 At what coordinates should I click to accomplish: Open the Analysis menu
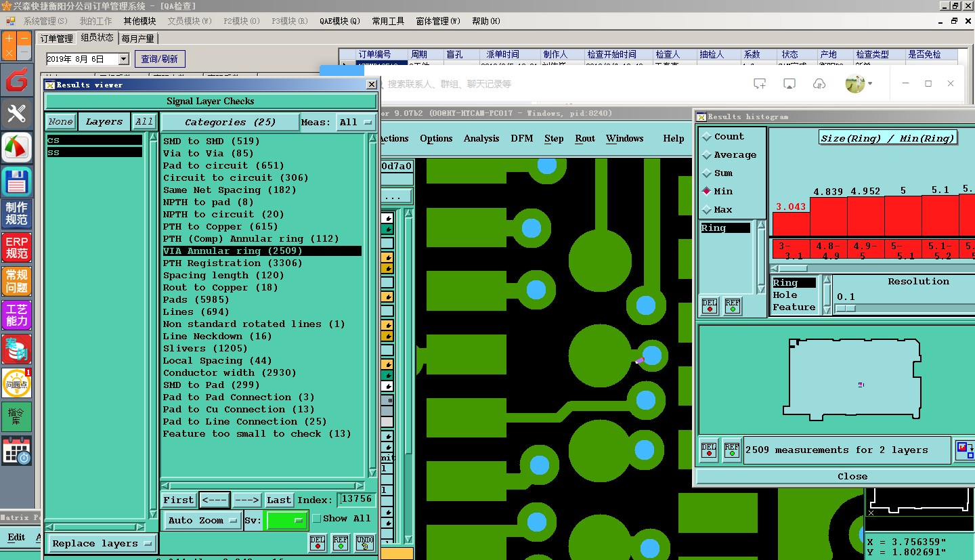point(481,139)
